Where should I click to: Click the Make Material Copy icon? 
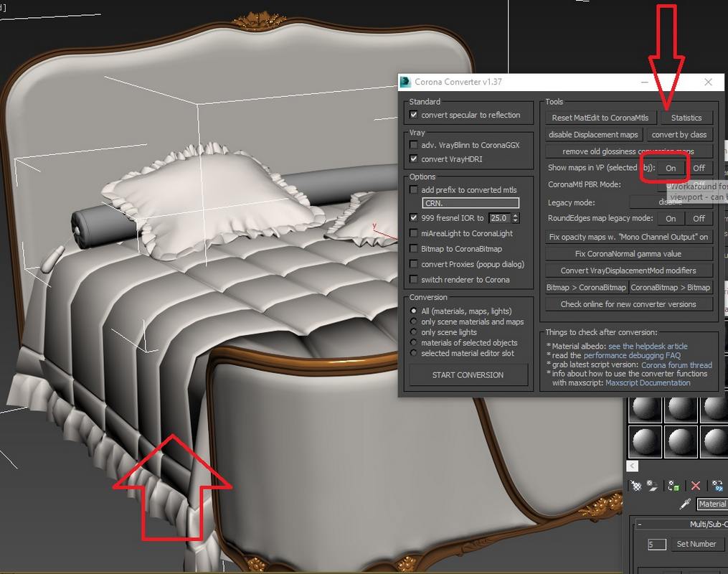tap(717, 486)
